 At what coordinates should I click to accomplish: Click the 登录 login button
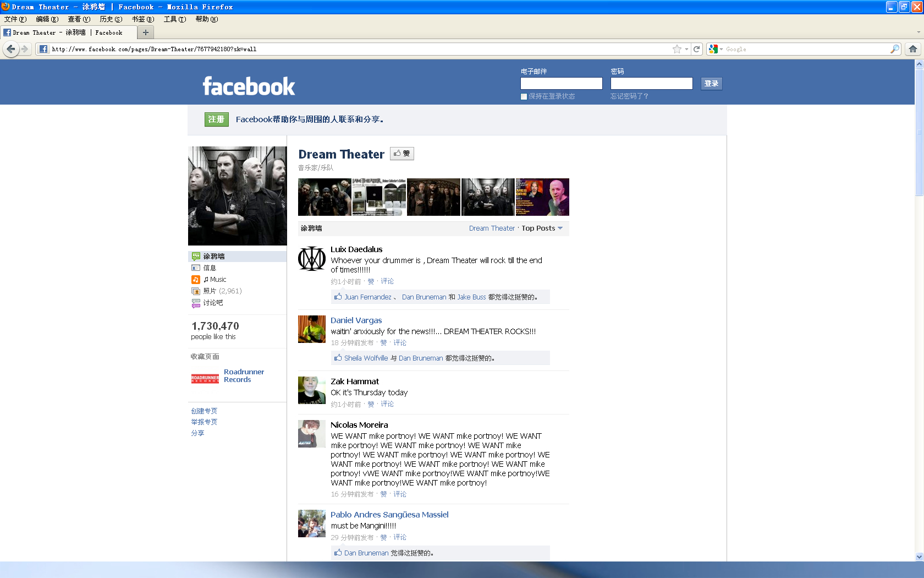coord(712,84)
